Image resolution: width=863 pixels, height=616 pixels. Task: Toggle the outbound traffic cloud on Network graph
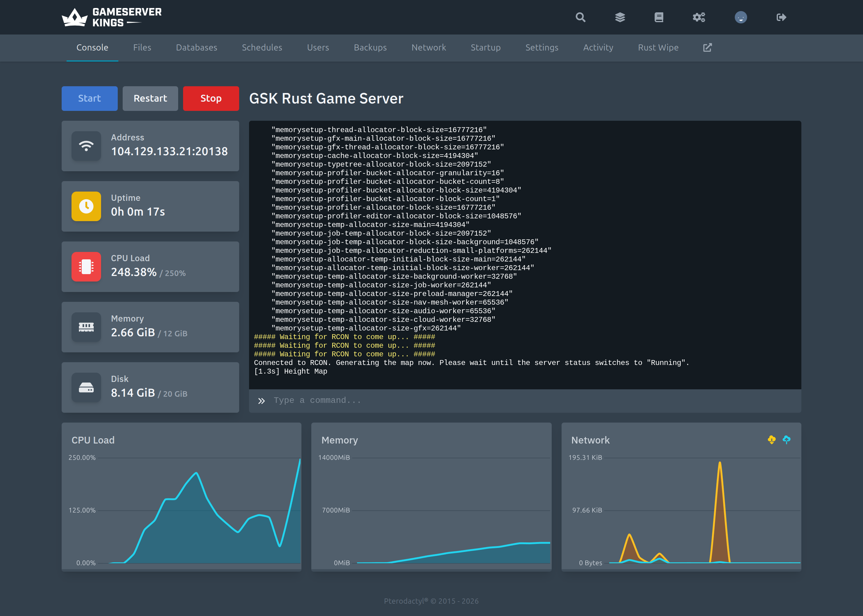coord(786,440)
